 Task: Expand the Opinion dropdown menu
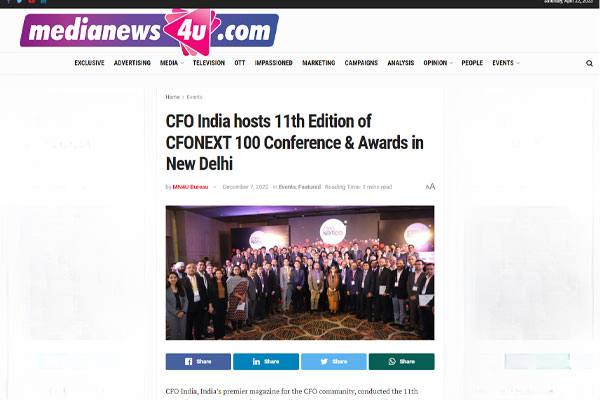(438, 63)
